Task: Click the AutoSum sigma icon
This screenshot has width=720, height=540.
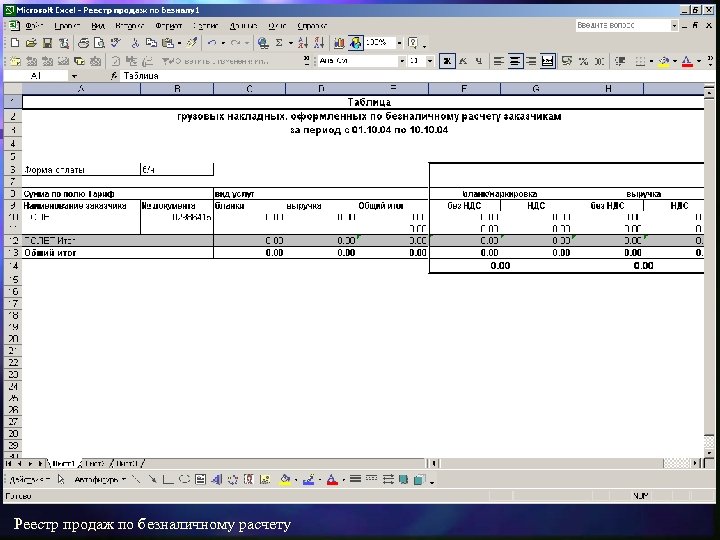Action: 279,43
